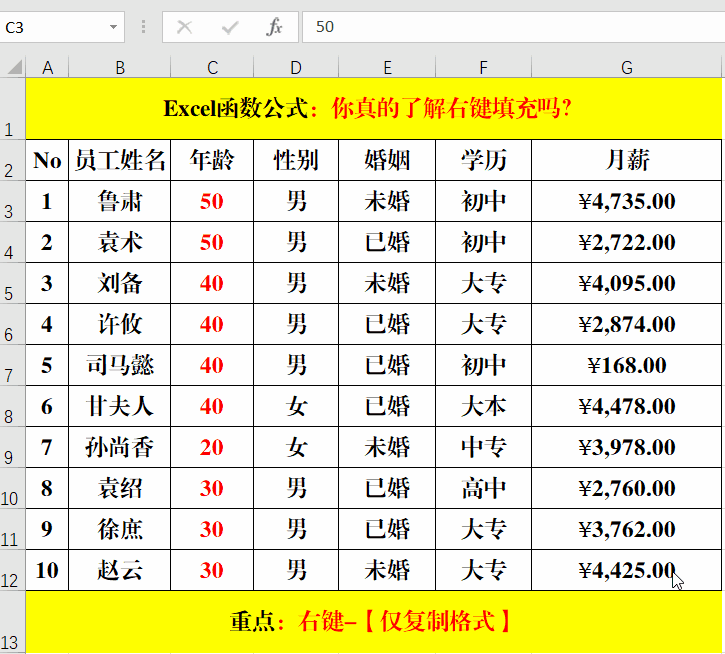The image size is (725, 654).
Task: Click the '学历' header cell
Action: 484,160
